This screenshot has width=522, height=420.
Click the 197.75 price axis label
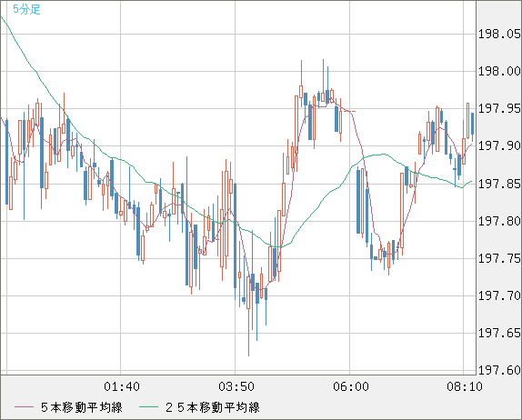click(499, 258)
